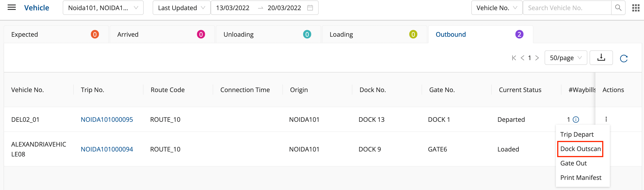Select Dock Outscan from actions menu
This screenshot has height=190, width=644.
[x=580, y=149]
